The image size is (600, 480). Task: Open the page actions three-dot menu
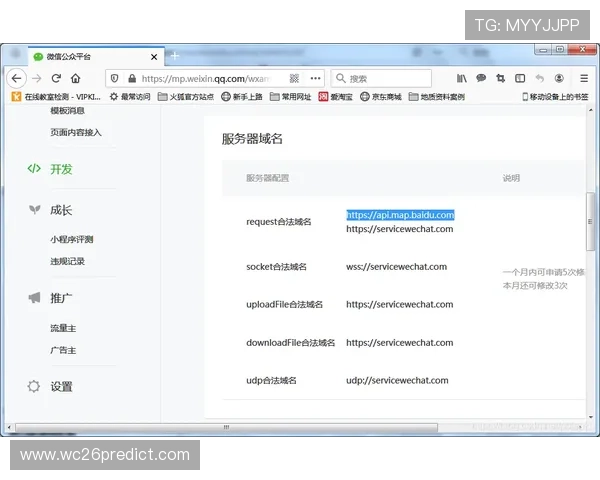click(x=315, y=78)
